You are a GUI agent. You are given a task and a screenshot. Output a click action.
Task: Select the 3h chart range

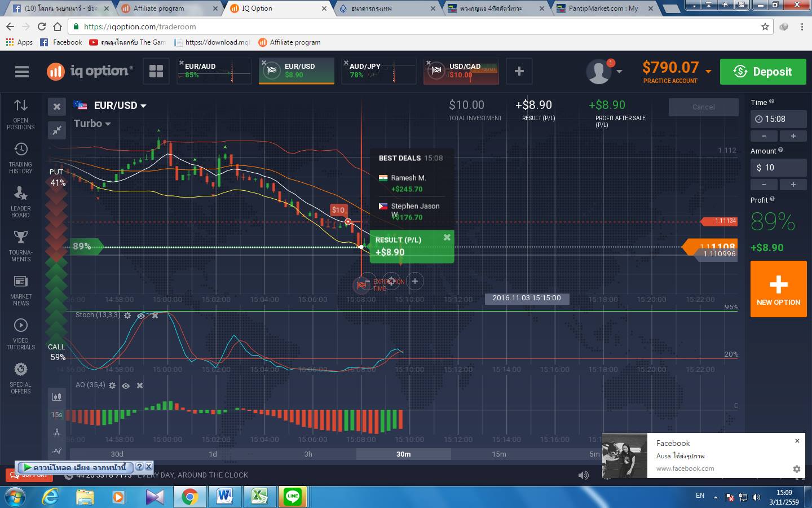(308, 454)
